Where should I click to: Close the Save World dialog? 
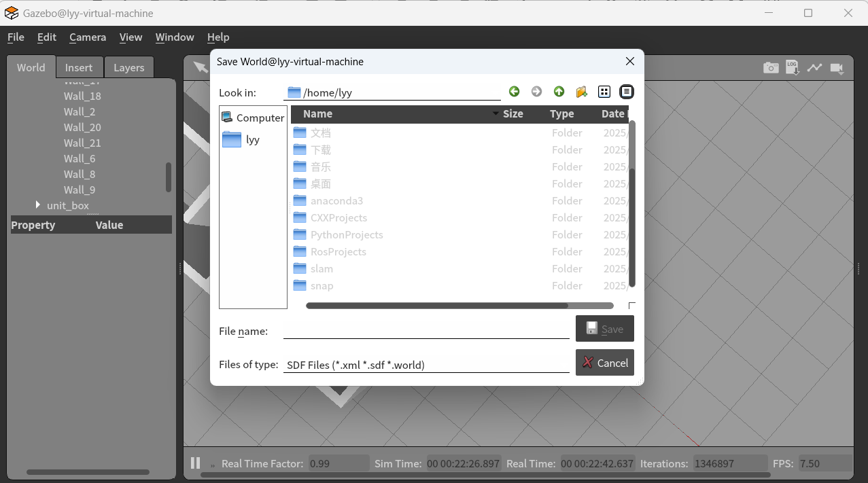tap(630, 61)
